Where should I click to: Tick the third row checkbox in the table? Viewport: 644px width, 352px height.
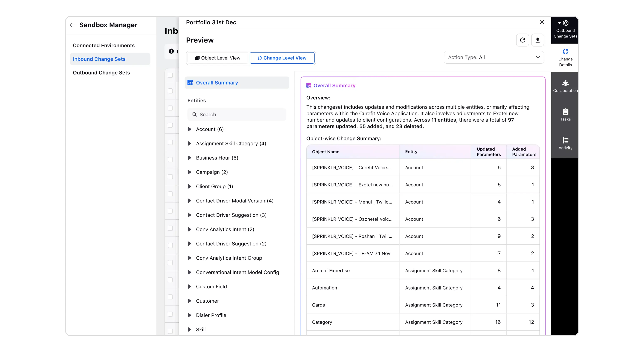tap(170, 108)
